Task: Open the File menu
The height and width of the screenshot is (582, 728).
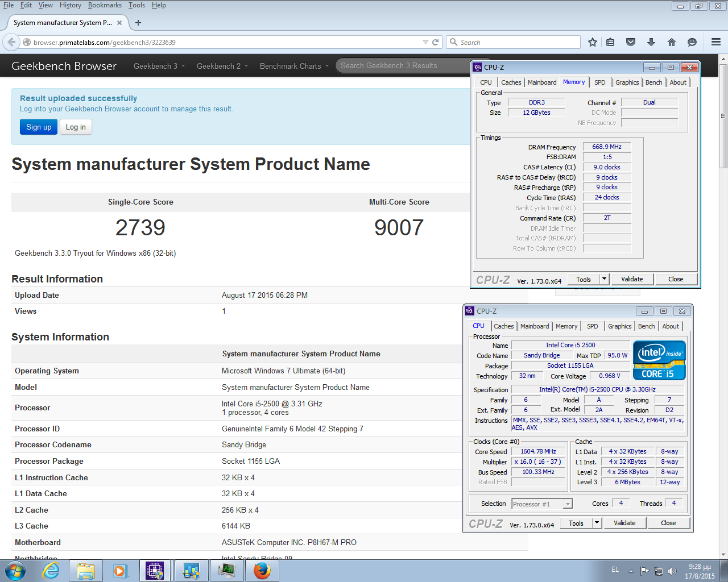Action: click(x=9, y=5)
